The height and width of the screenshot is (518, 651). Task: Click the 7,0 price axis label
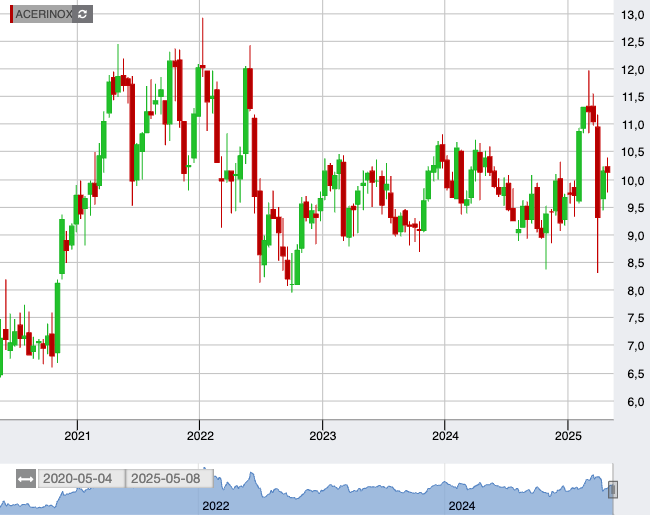click(635, 346)
